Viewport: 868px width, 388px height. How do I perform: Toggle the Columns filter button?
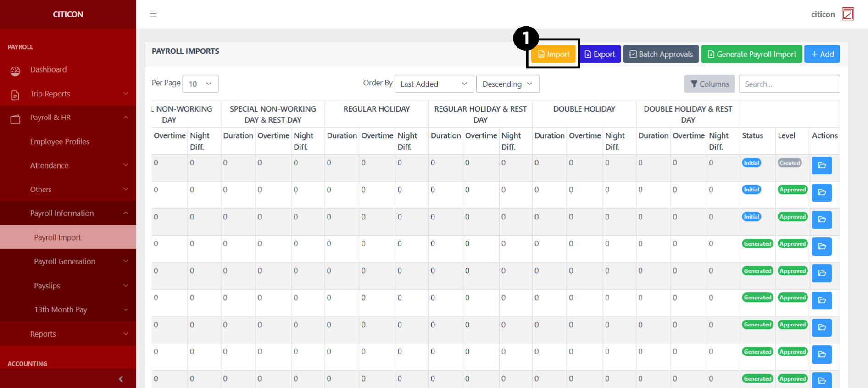click(x=709, y=84)
